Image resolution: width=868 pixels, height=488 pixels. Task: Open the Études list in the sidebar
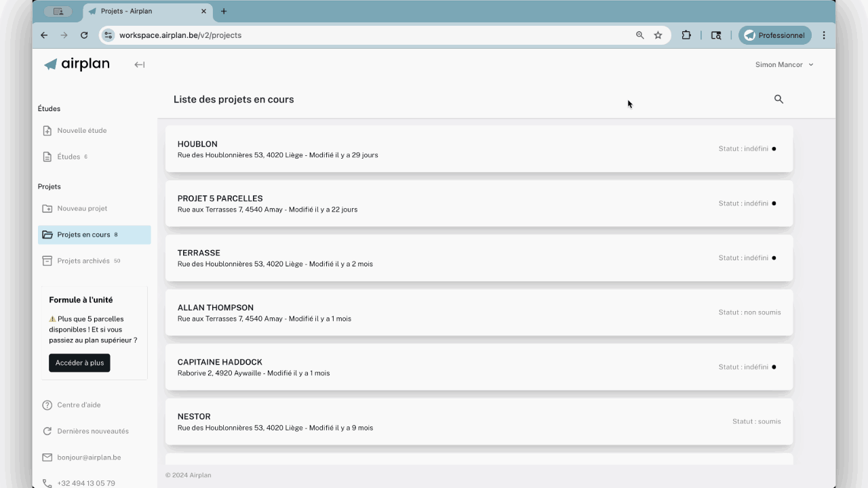click(94, 157)
